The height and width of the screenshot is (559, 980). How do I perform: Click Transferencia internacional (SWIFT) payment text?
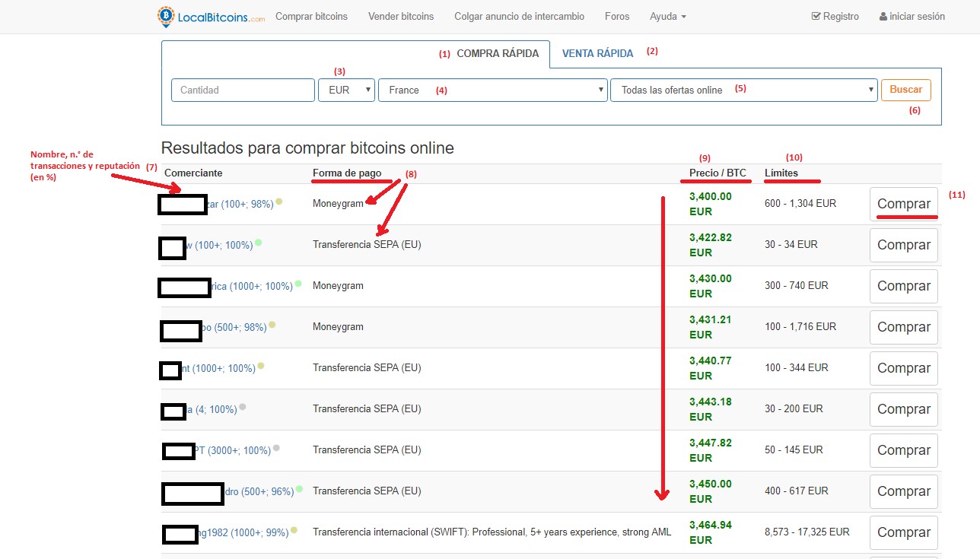[492, 532]
